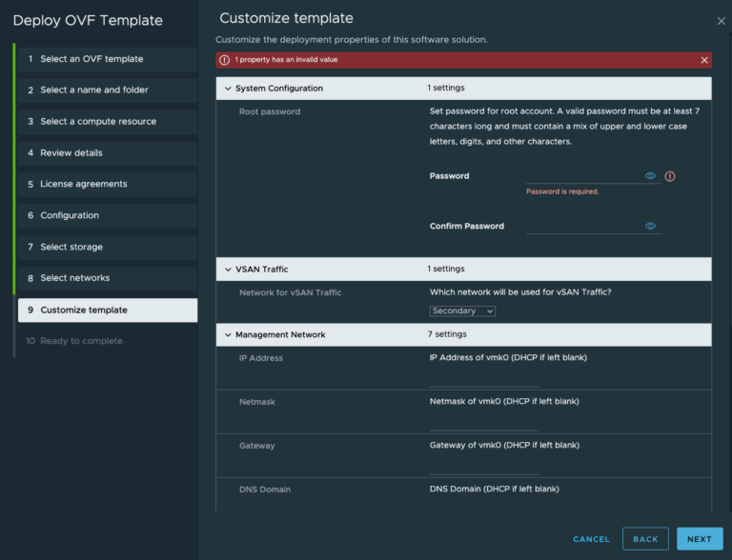The height and width of the screenshot is (560, 732).
Task: Reveal Confirm Password text with eye icon
Action: pos(650,227)
